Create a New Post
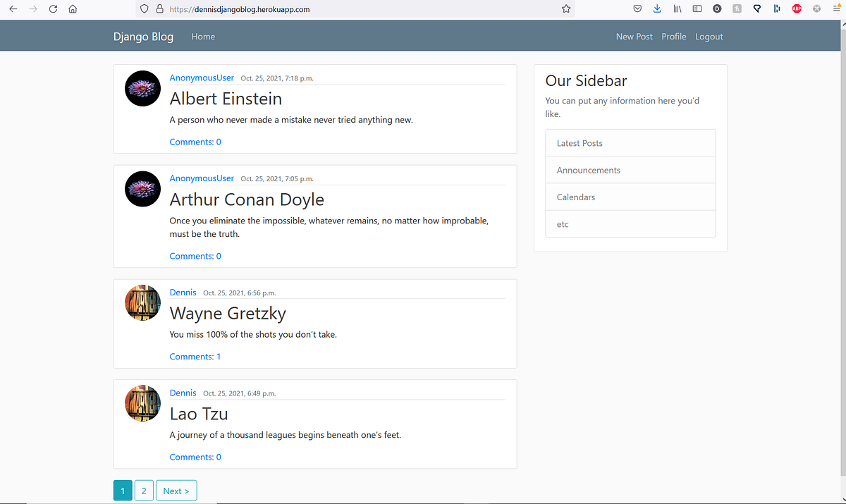Image resolution: width=846 pixels, height=504 pixels. 634,36
